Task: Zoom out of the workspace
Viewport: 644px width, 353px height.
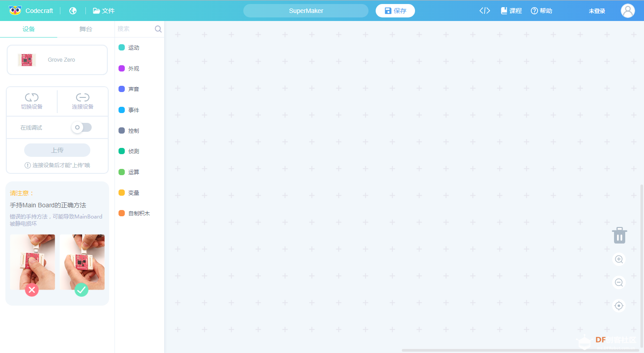Action: [x=619, y=282]
